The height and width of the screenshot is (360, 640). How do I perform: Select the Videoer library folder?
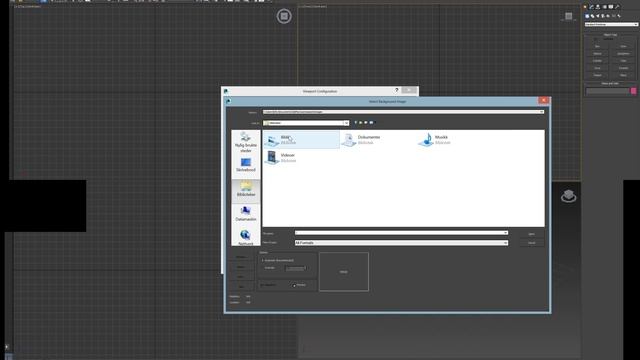tap(280, 158)
